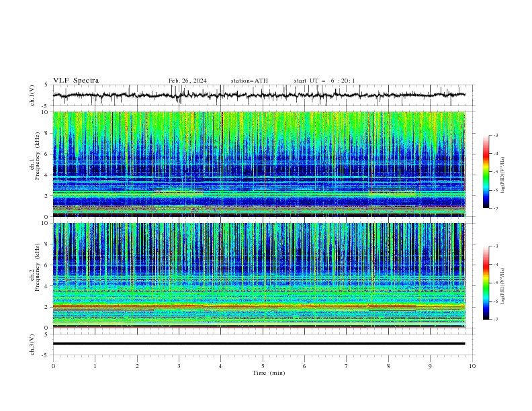This screenshot has height=411, width=532.
Task: Click the "ch.1(V)" axis label
Action: tap(32, 95)
